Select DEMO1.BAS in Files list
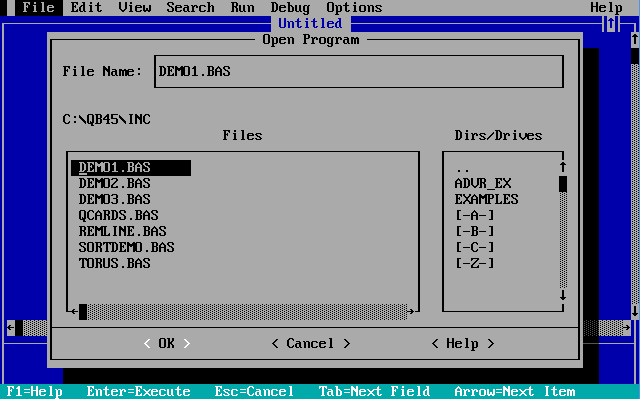This screenshot has height=399, width=640. pos(131,168)
